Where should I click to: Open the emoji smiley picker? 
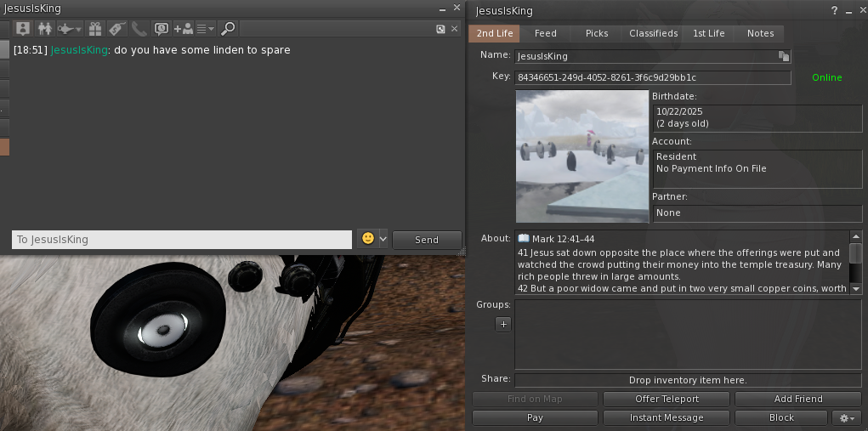tap(368, 239)
